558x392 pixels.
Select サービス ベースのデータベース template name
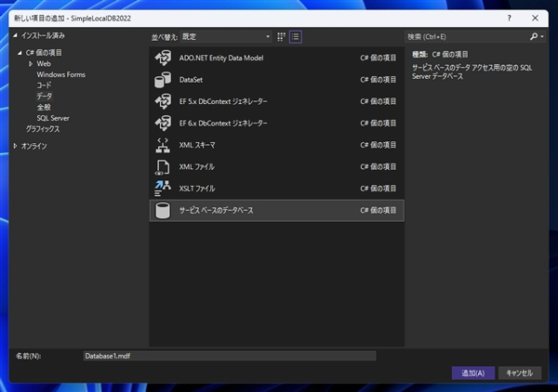pyautogui.click(x=217, y=210)
